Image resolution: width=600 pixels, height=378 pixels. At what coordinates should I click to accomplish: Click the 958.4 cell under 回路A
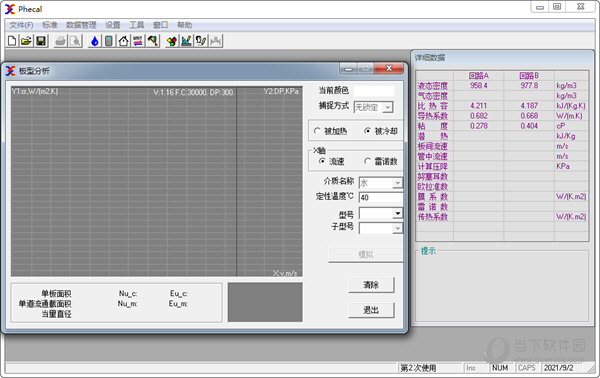click(479, 85)
